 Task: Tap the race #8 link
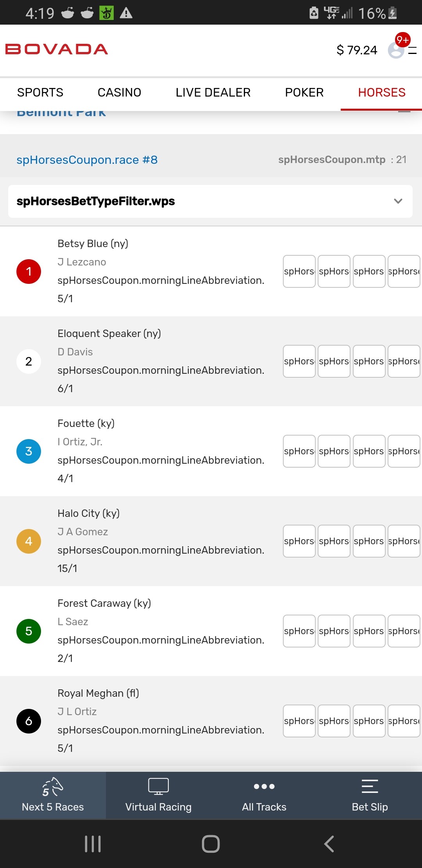click(x=87, y=160)
